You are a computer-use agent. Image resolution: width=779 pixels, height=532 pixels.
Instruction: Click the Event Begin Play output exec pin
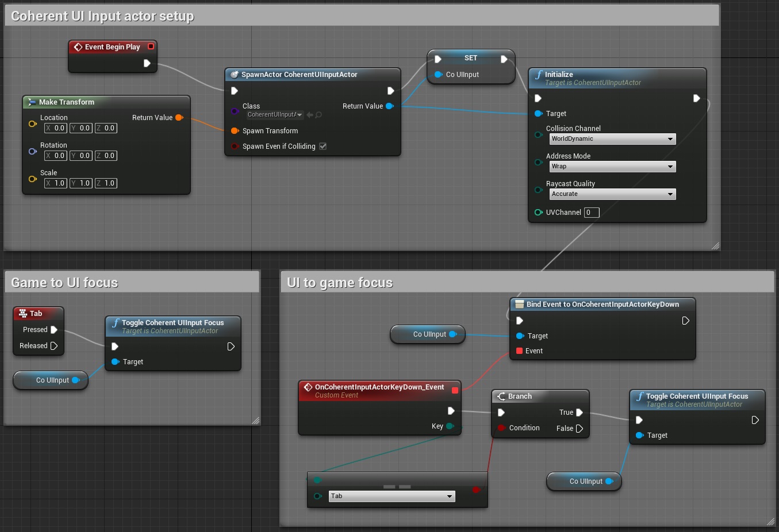(x=147, y=63)
